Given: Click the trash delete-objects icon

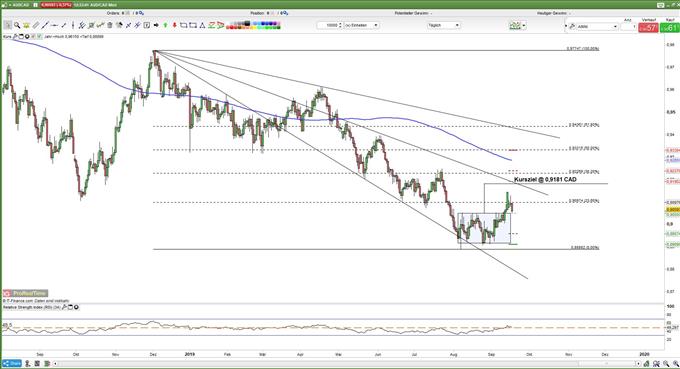Looking at the screenshot, I should (110, 26).
